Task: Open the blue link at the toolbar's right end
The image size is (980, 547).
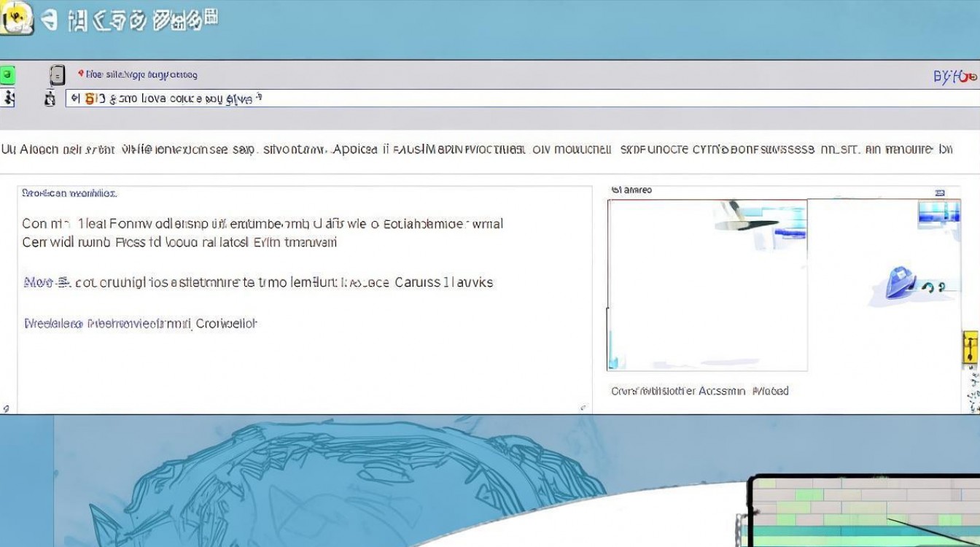Action: click(955, 76)
